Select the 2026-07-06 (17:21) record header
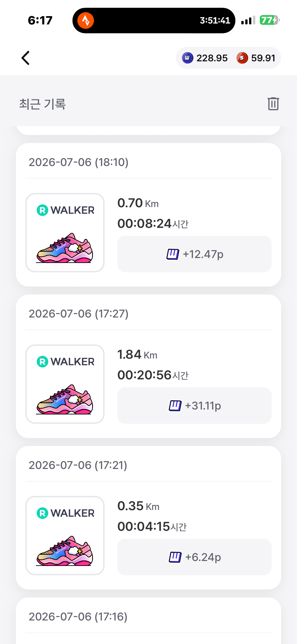The image size is (297, 644). tap(78, 465)
